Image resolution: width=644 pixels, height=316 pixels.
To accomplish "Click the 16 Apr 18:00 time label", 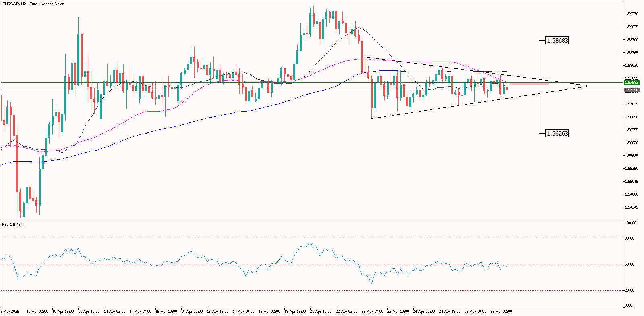I will point(218,312).
